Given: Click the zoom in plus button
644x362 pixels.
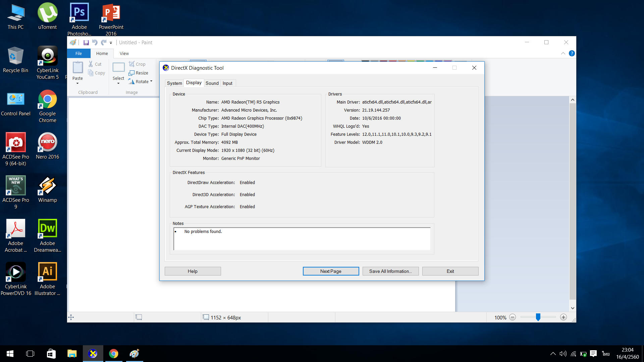Looking at the screenshot, I should coord(563,317).
